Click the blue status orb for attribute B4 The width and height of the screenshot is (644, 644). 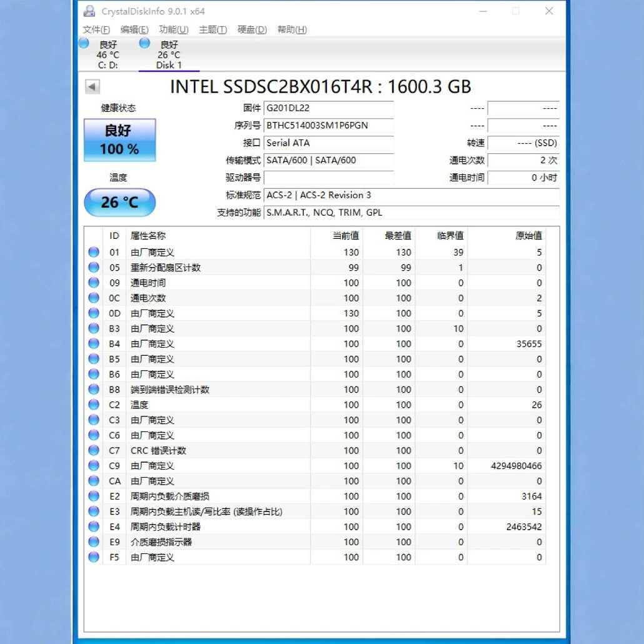tap(94, 343)
